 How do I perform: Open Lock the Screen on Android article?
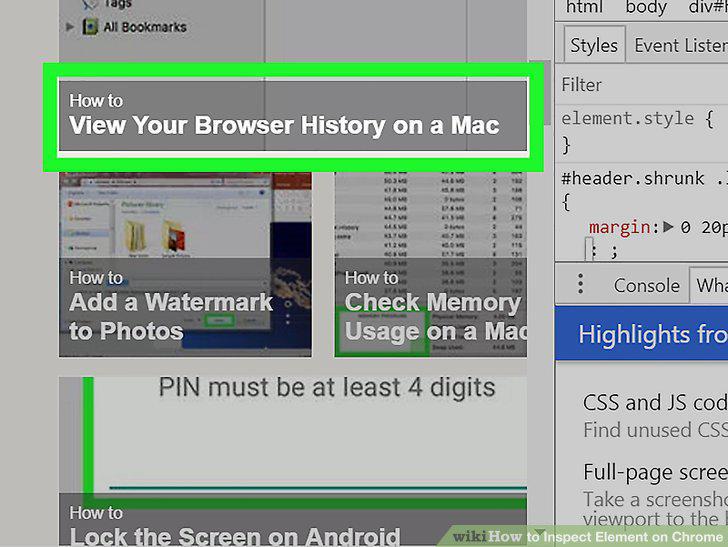[293, 462]
